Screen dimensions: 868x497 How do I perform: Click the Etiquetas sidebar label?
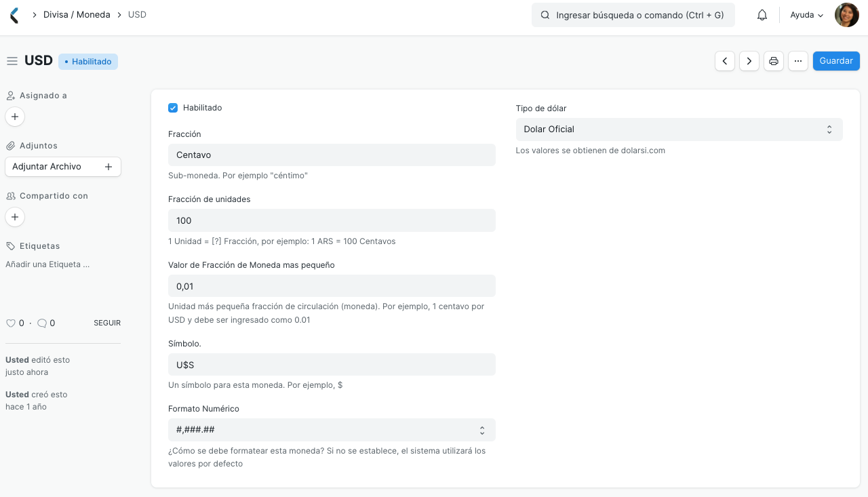[x=40, y=246]
